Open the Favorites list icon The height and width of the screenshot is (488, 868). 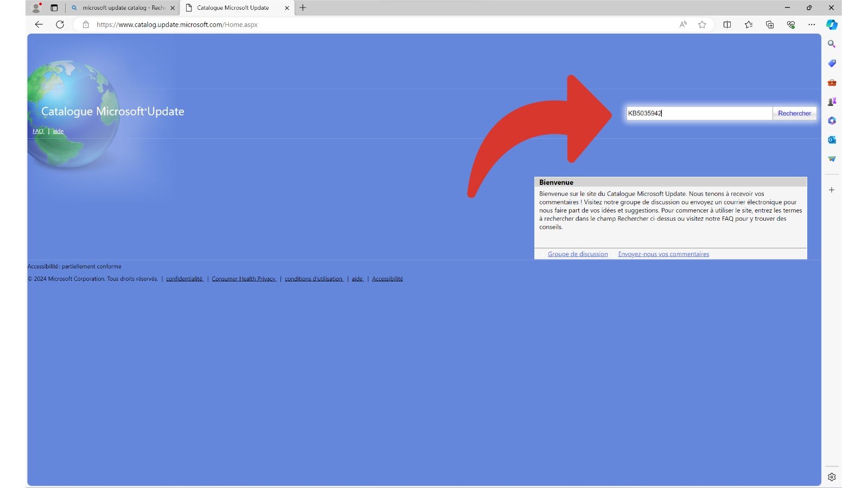pyautogui.click(x=749, y=24)
